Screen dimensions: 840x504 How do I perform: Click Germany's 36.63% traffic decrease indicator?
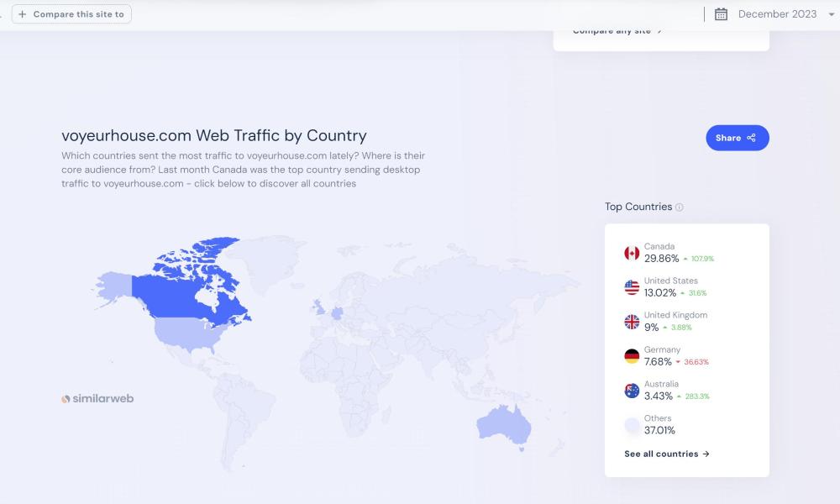pyautogui.click(x=692, y=362)
